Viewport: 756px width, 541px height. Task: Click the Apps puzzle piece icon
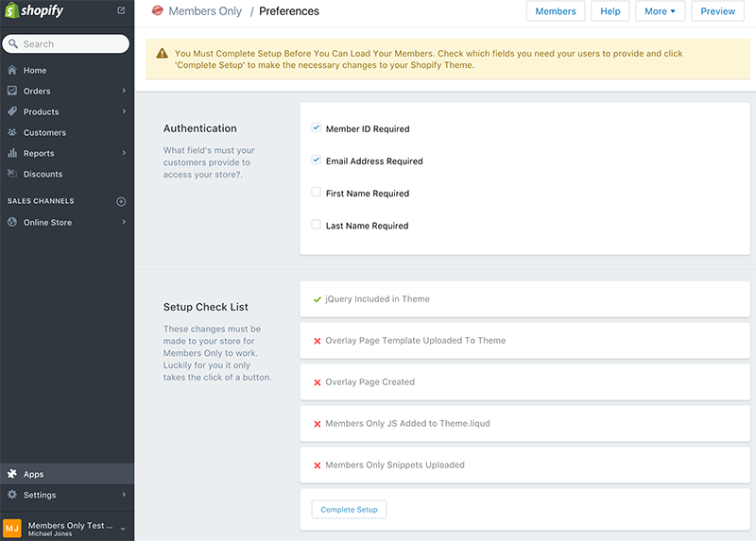12,474
